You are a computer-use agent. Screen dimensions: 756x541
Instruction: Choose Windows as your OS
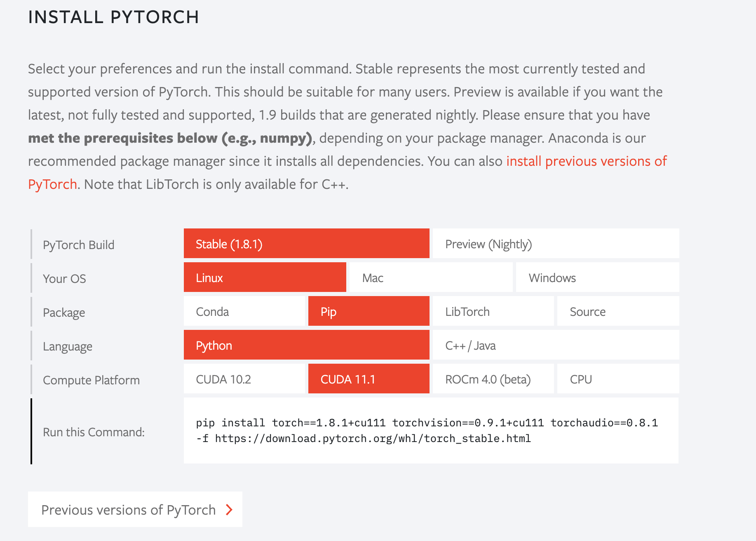[x=597, y=278]
